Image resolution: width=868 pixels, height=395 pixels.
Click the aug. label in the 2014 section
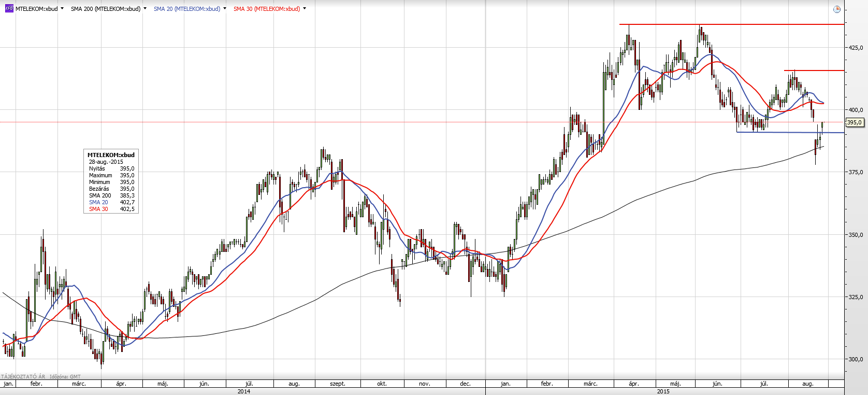pyautogui.click(x=294, y=384)
